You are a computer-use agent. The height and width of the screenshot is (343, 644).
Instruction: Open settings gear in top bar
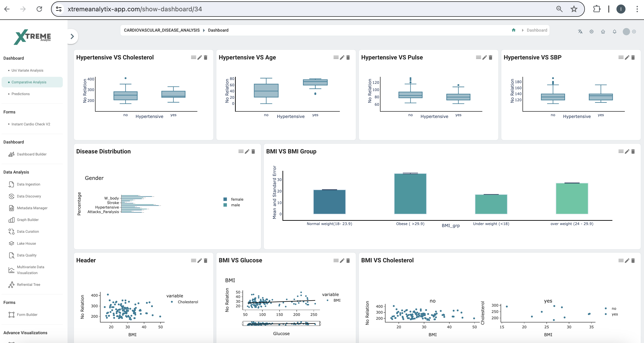click(x=592, y=32)
